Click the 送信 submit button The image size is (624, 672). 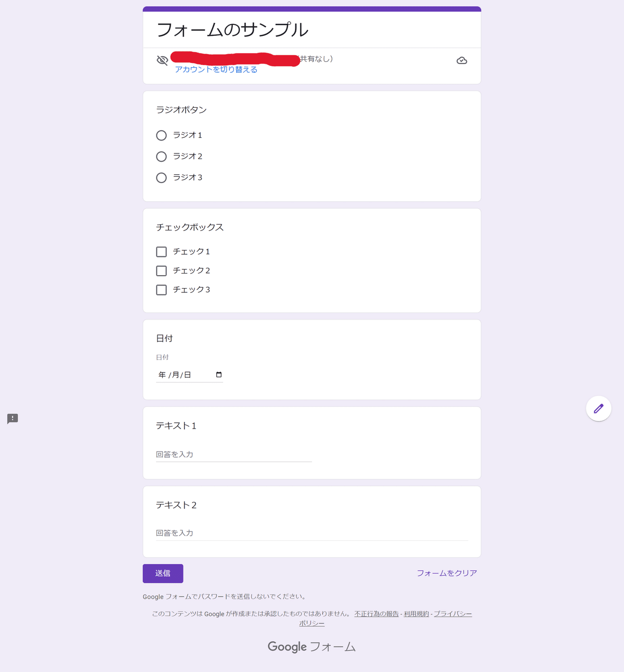click(x=163, y=573)
